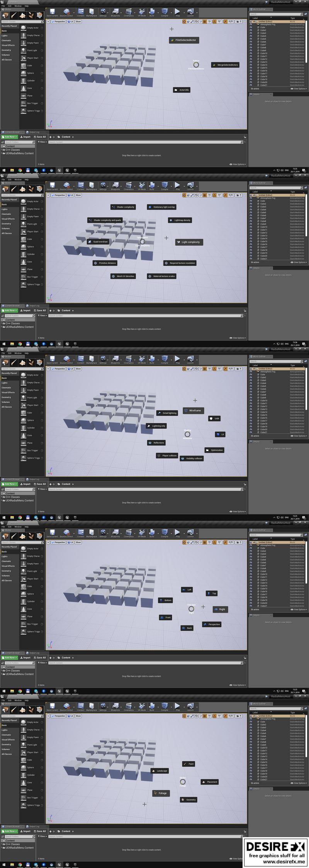Switch to Output Log tab in the PilotSelectedActor editor
This screenshot has height=868, width=309.
(34, 132)
